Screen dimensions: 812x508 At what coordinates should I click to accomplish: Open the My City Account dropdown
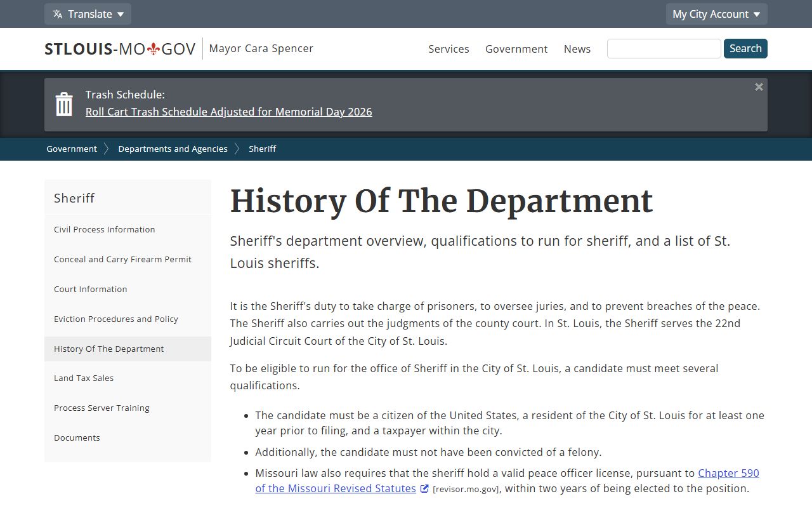[716, 14]
